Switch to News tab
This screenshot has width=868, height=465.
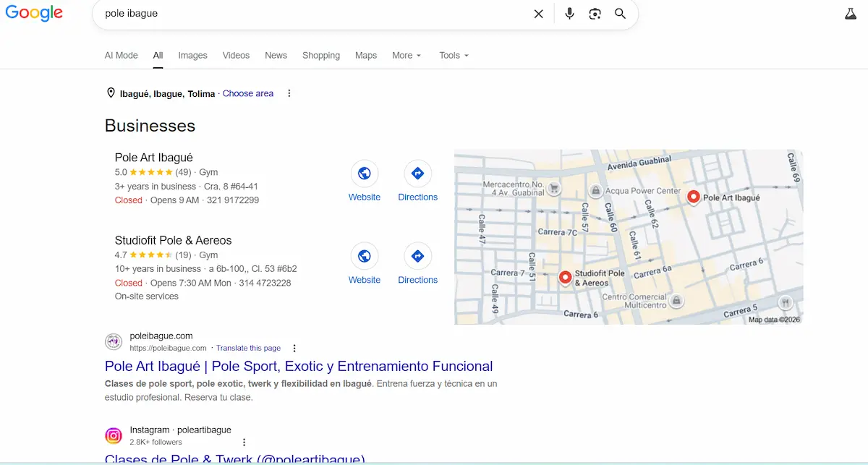pyautogui.click(x=276, y=55)
